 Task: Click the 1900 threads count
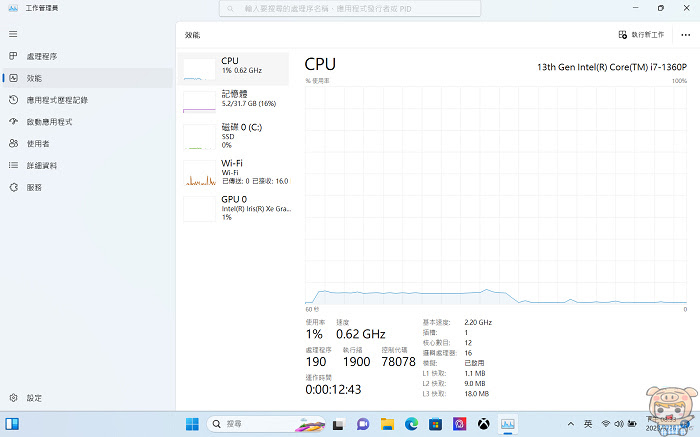tap(356, 362)
